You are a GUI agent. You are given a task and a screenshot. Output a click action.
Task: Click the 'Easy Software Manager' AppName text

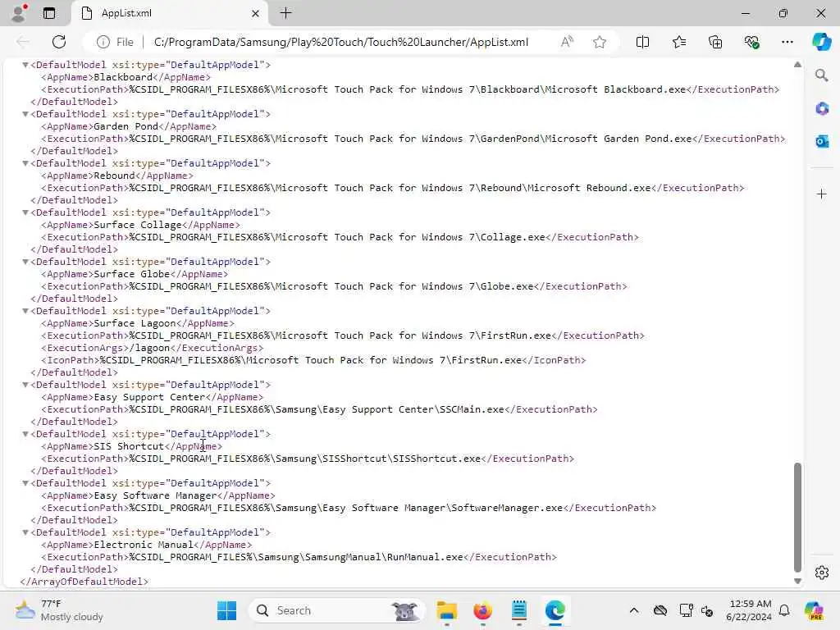(155, 495)
